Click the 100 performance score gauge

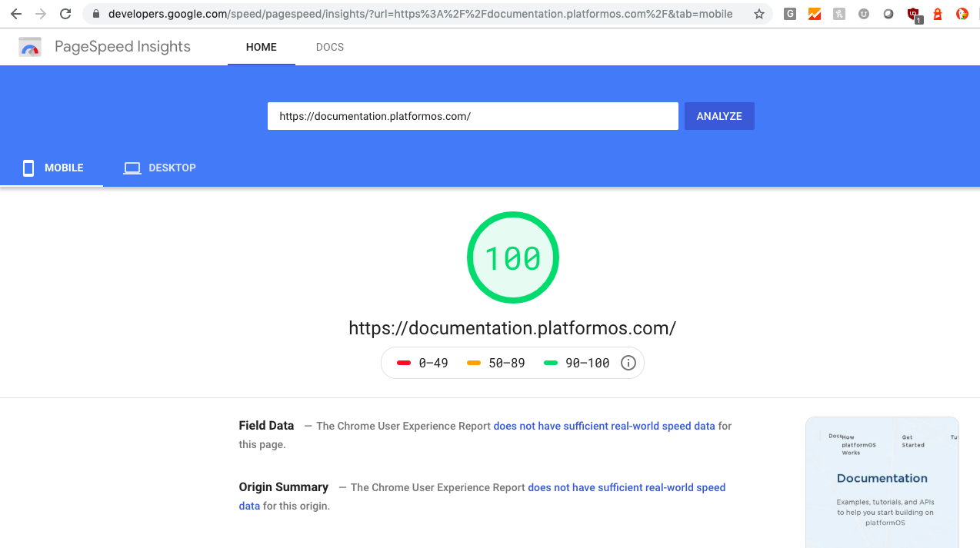512,258
